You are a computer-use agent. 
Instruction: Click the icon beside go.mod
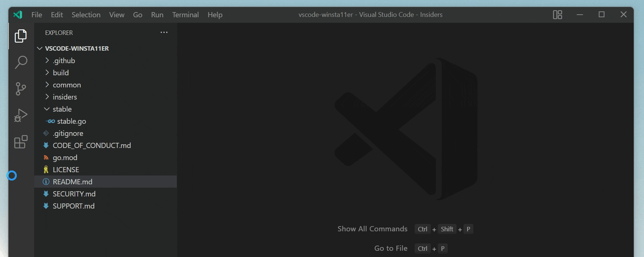46,158
